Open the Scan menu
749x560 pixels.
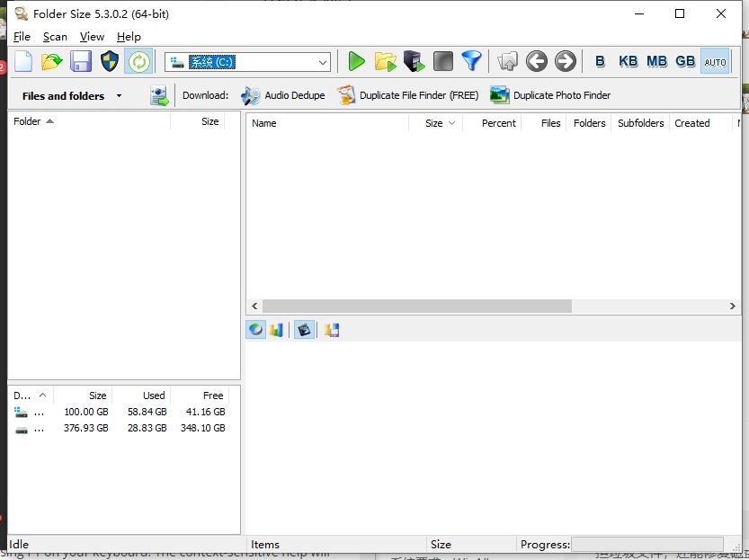click(x=55, y=37)
